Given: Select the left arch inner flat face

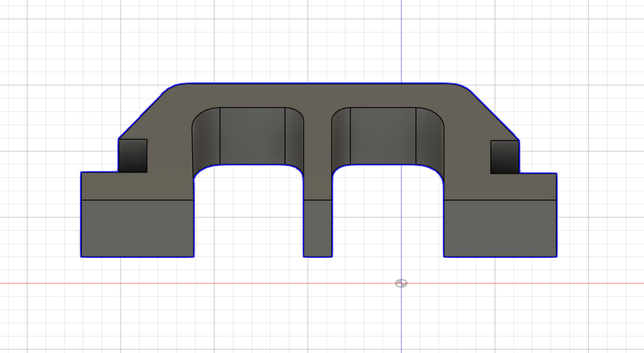Looking at the screenshot, I should point(253,136).
